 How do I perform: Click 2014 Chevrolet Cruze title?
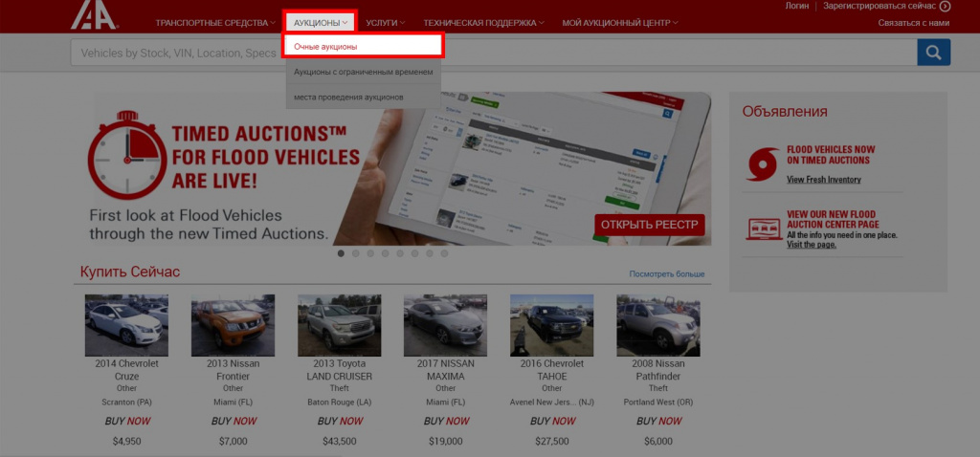coord(127,370)
